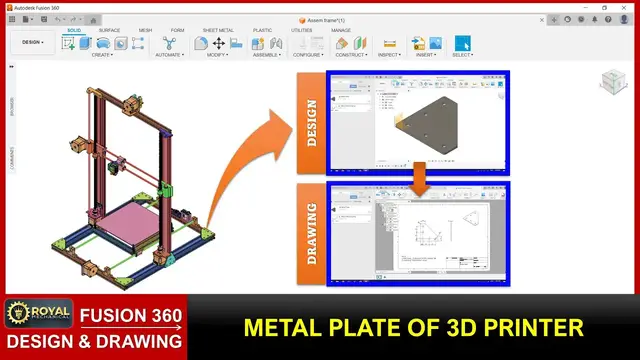The width and height of the screenshot is (640, 360).
Task: Click the Insert Derive icon
Action: [418, 43]
